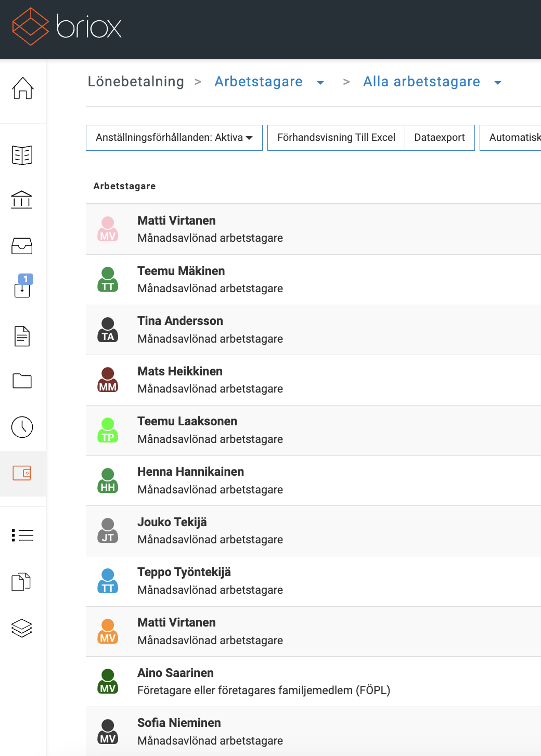This screenshot has height=756, width=541.
Task: Open the folder archive icon in sidebar
Action: point(22,381)
